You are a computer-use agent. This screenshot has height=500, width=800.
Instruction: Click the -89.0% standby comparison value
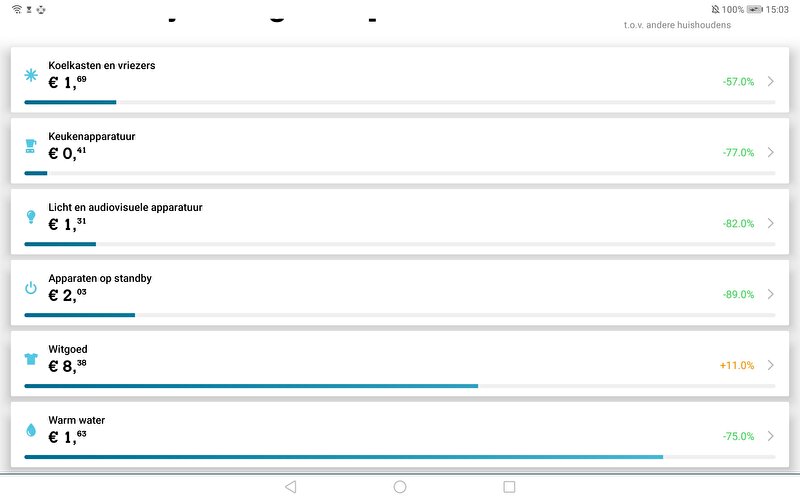738,295
